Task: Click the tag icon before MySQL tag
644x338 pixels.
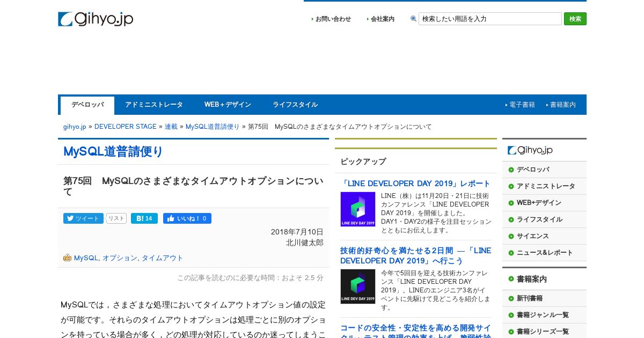Action: click(67, 258)
